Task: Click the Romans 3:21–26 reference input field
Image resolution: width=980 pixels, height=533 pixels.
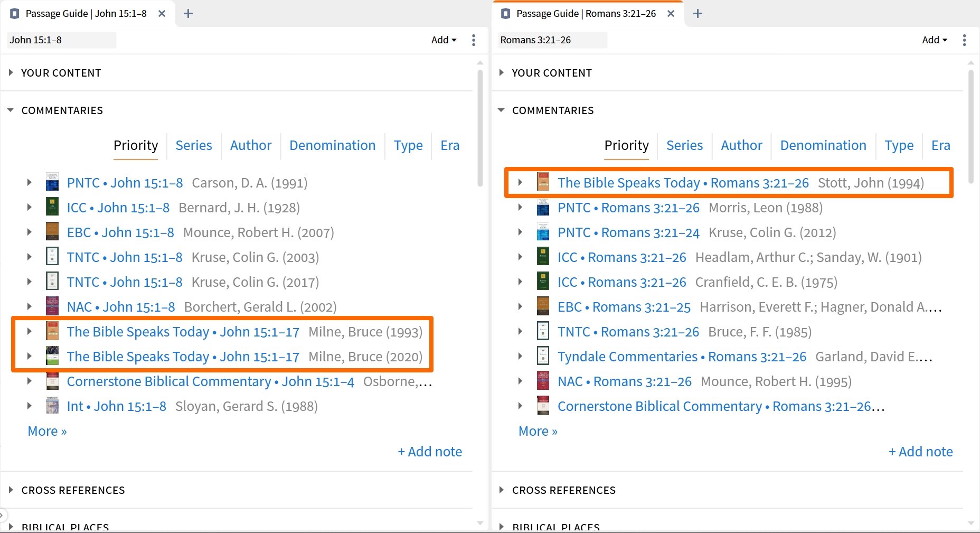Action: click(552, 40)
